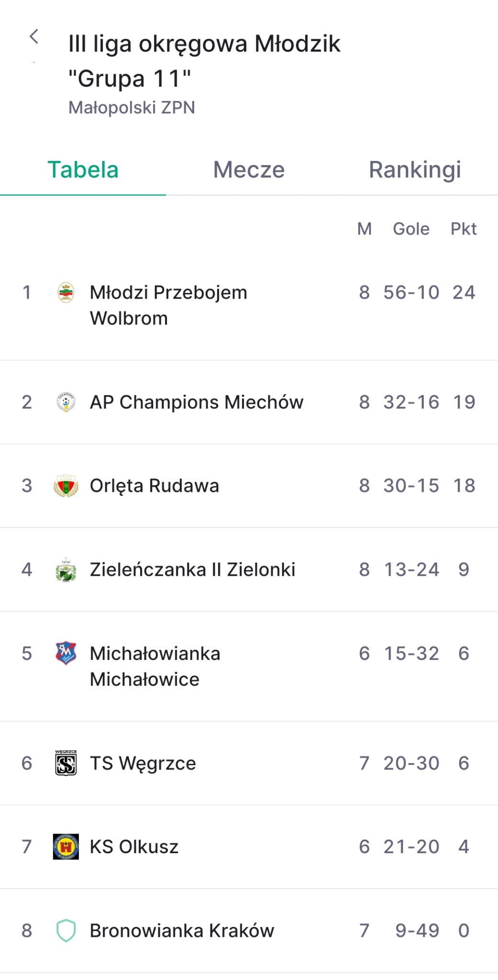Image resolution: width=498 pixels, height=980 pixels.
Task: Tap KS Olkusz team name
Action: pos(134,846)
